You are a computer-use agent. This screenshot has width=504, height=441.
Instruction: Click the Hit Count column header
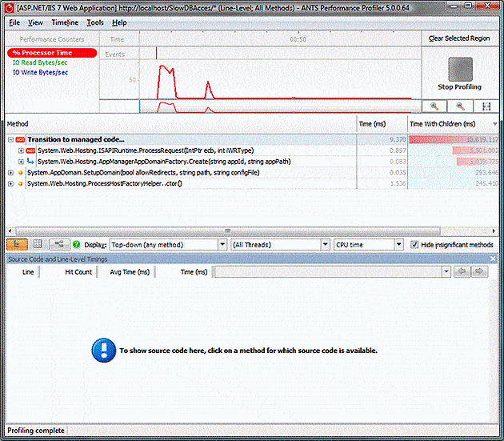pos(78,272)
